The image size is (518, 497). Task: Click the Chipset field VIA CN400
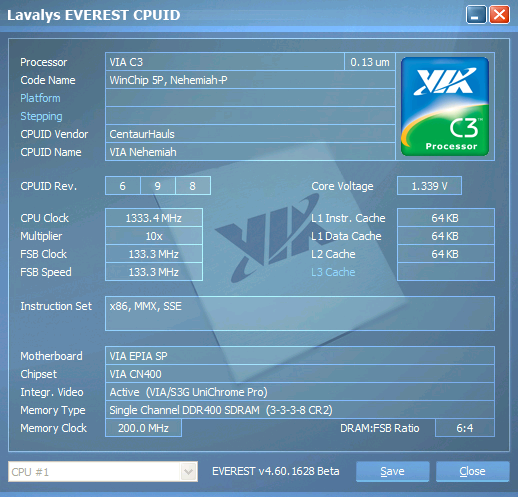300,374
